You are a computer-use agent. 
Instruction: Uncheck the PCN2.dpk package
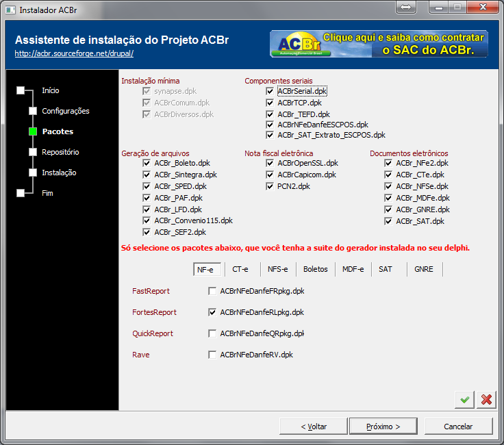pos(270,186)
